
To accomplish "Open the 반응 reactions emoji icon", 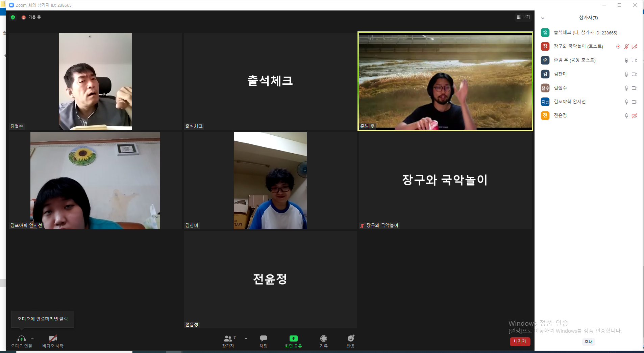I will coord(351,338).
